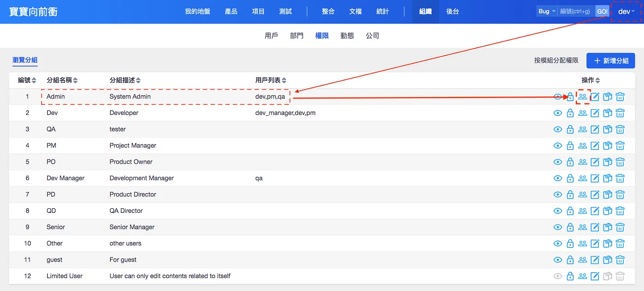Go to the 項目 section
This screenshot has width=644, height=291.
(x=259, y=11)
